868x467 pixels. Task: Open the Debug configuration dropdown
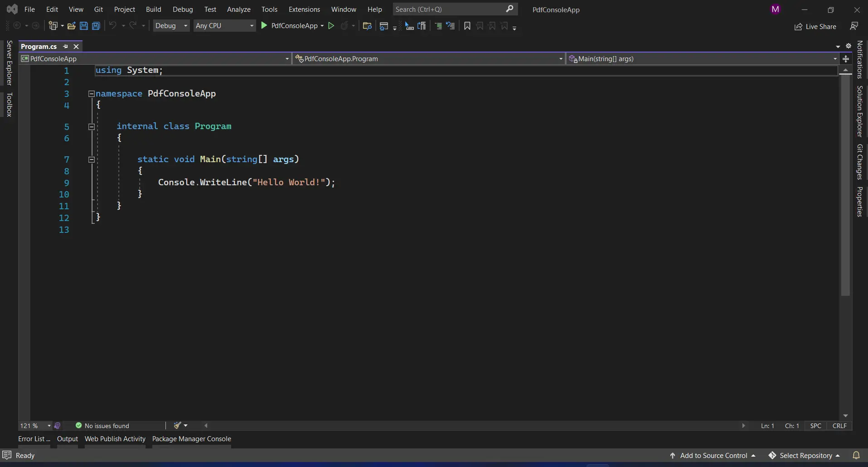[171, 26]
